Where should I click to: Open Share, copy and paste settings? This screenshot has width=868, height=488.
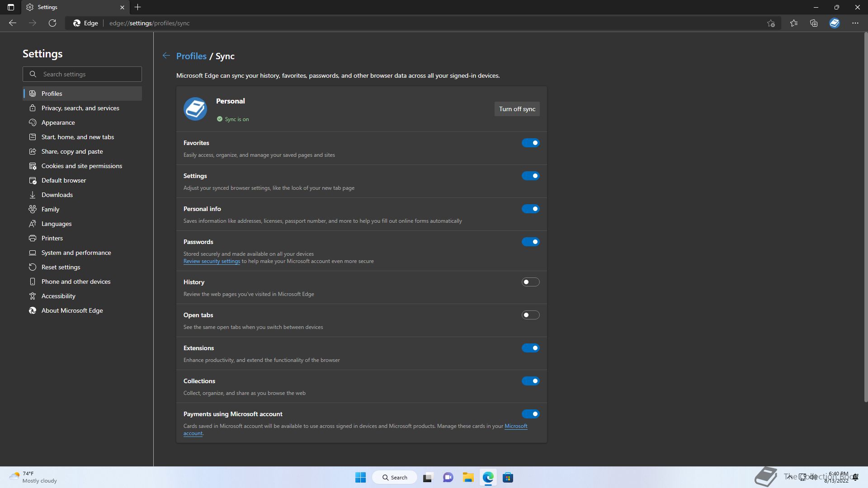tap(82, 151)
